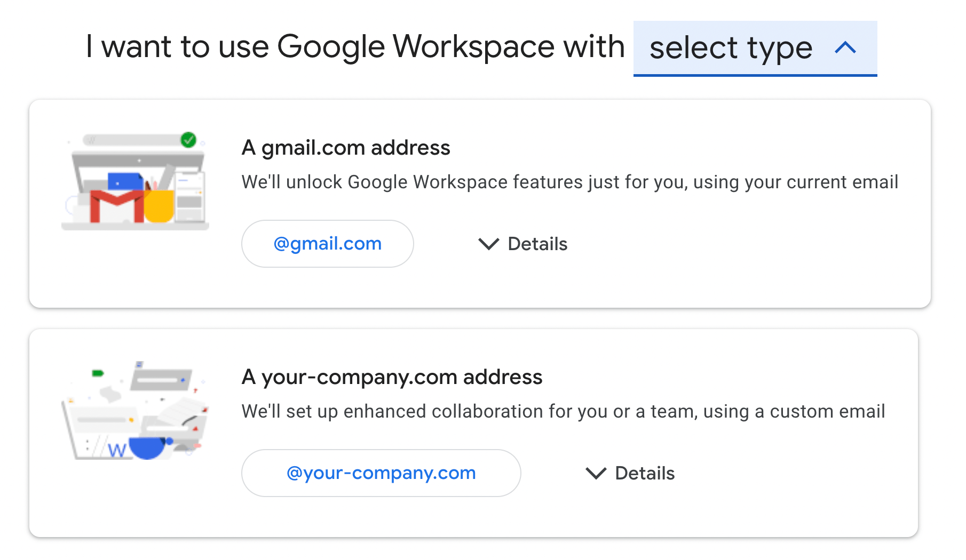Click the @your-company.com pill button

tap(381, 473)
